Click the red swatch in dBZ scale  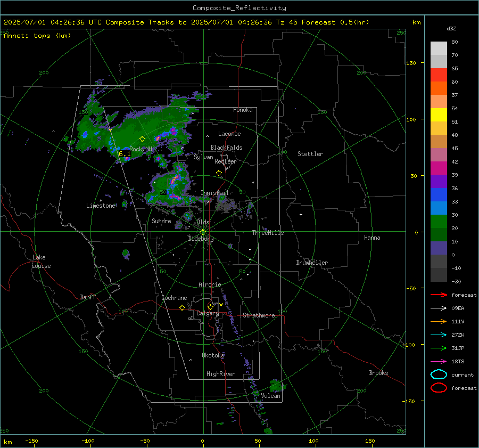[439, 75]
